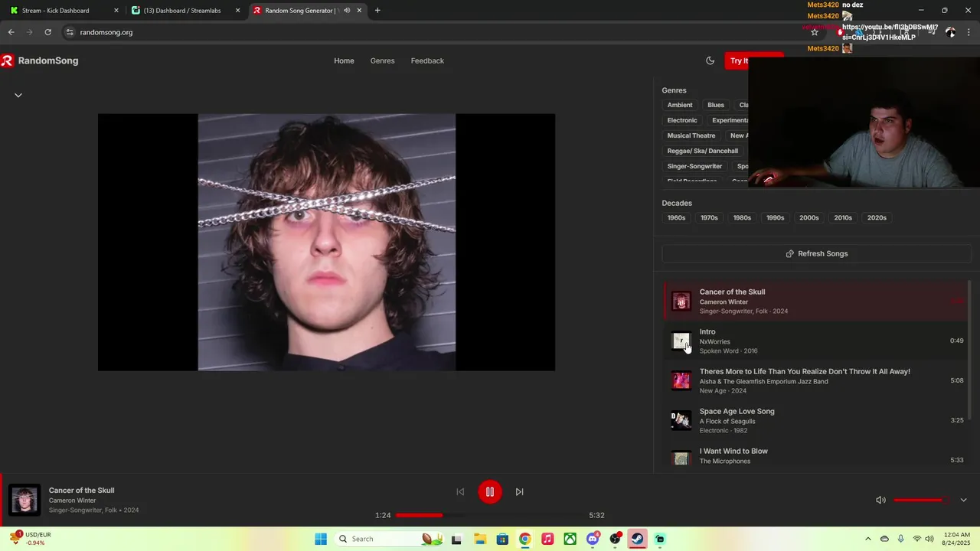Image resolution: width=980 pixels, height=551 pixels.
Task: Open the Feedback menu link
Action: pos(427,60)
